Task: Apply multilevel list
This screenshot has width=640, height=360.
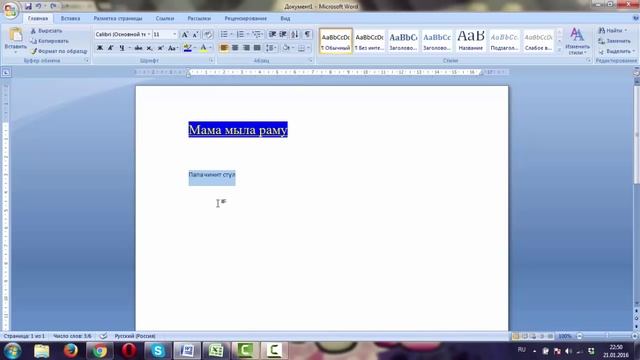Action: [257, 34]
